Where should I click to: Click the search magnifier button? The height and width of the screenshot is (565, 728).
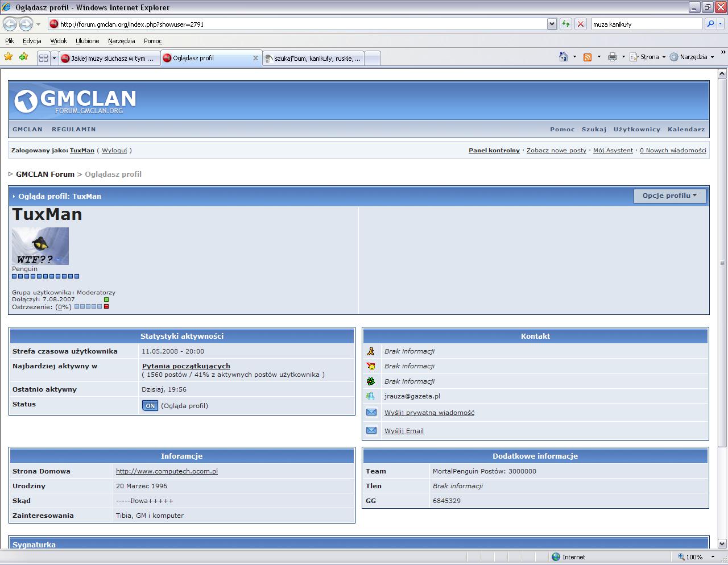[x=710, y=24]
